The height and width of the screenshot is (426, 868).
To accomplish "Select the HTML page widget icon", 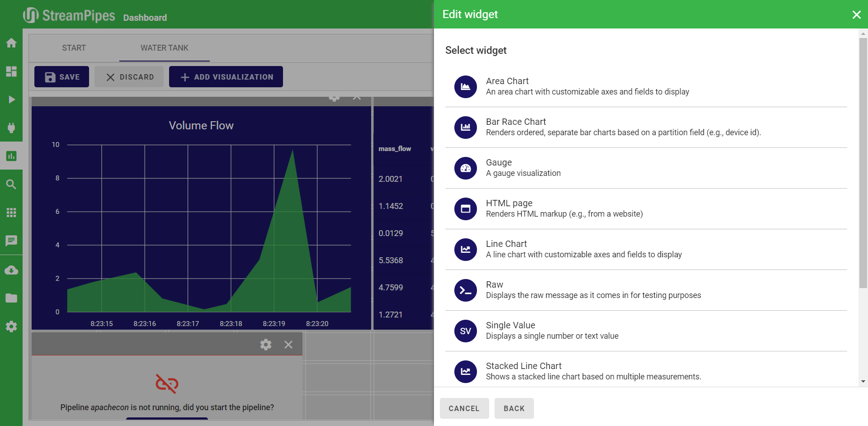I will [x=465, y=209].
